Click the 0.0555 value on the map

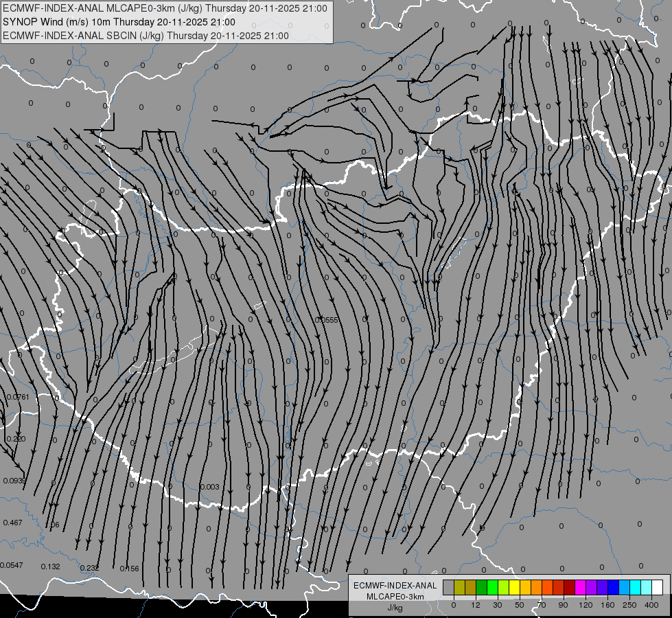pyautogui.click(x=327, y=320)
